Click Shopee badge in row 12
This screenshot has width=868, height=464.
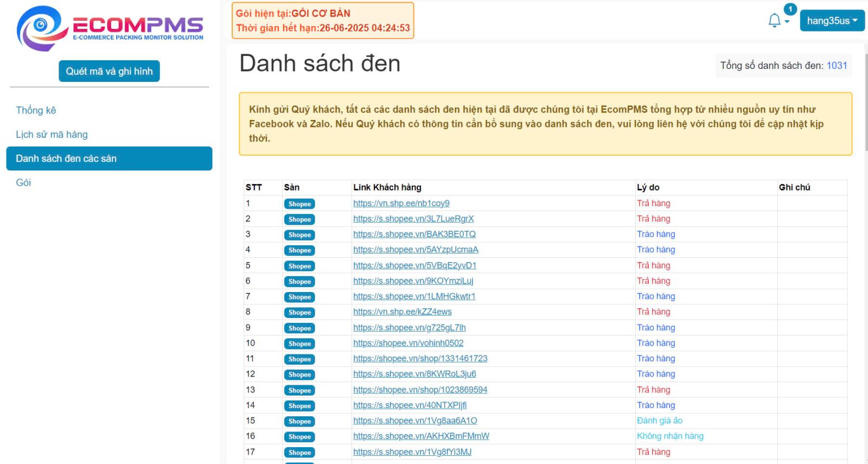[x=299, y=374]
